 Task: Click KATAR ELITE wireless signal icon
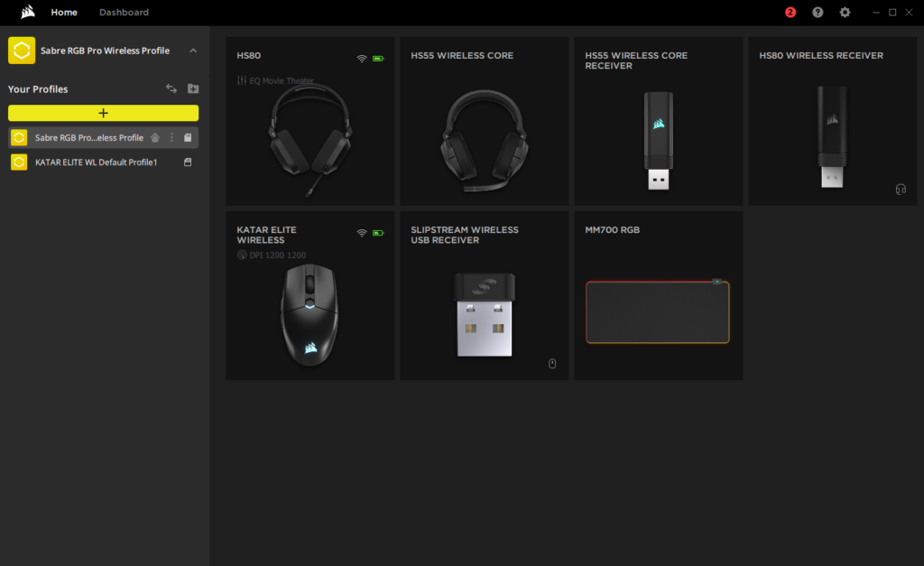tap(362, 233)
